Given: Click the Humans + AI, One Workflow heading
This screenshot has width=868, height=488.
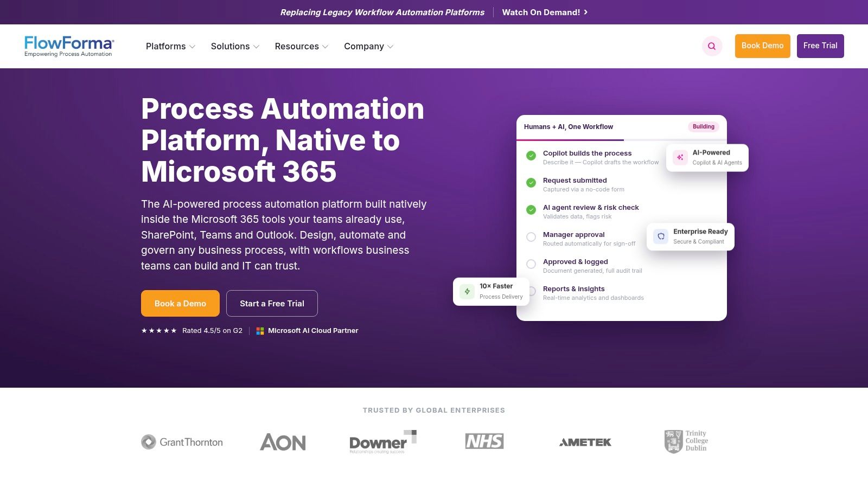Looking at the screenshot, I should tap(569, 127).
